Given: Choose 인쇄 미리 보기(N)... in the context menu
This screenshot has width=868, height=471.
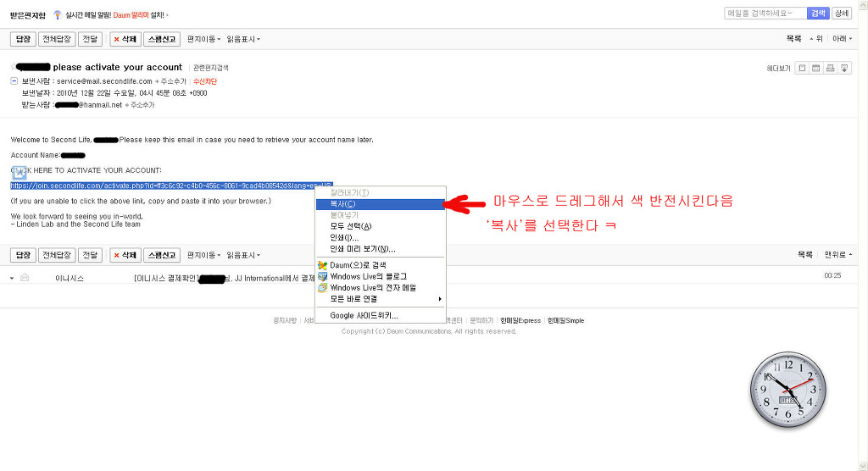Looking at the screenshot, I should click(x=381, y=249).
